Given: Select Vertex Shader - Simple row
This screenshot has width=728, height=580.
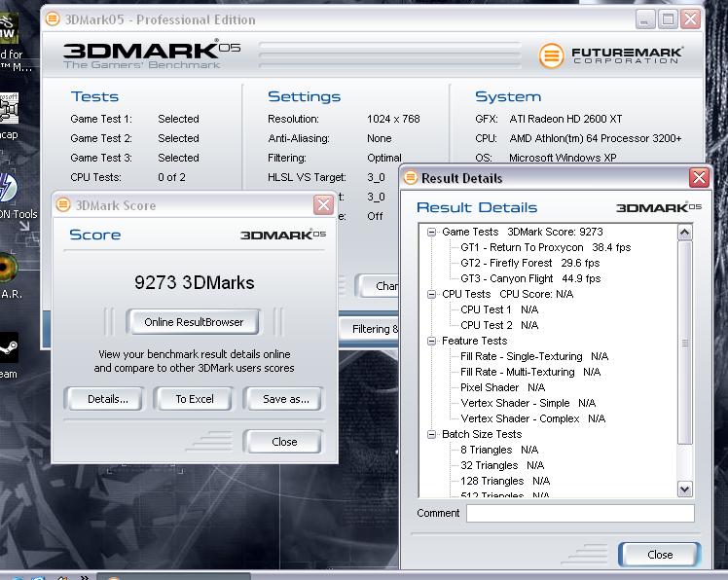Looking at the screenshot, I should [528, 403].
